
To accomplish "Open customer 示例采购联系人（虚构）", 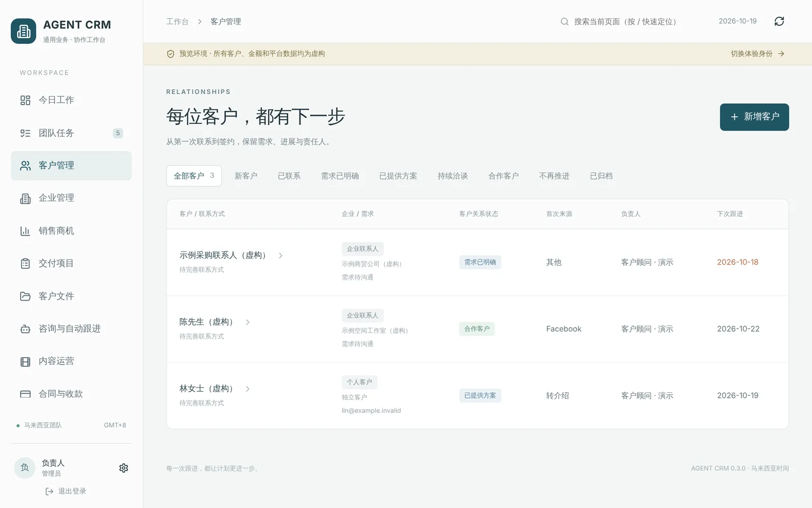I will (x=223, y=255).
